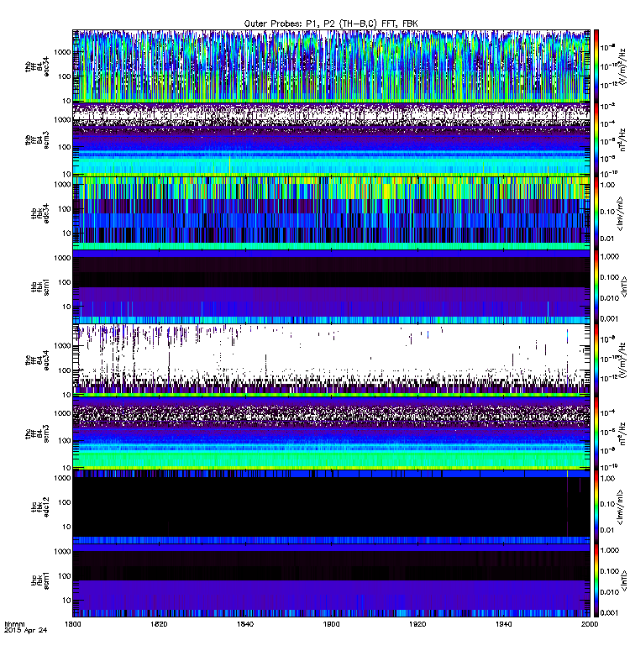The image size is (630, 672).
Task: Click the thc fbk scm1 spectrogram panel
Action: (331, 580)
